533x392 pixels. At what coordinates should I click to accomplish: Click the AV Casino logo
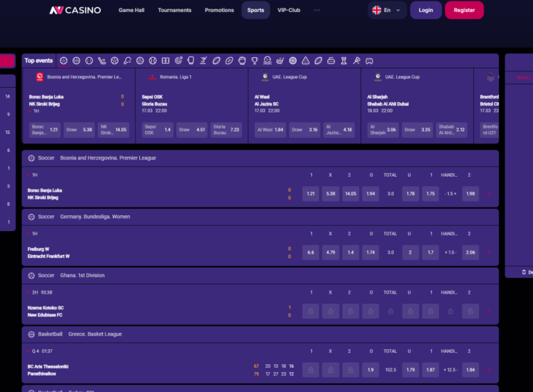point(75,11)
